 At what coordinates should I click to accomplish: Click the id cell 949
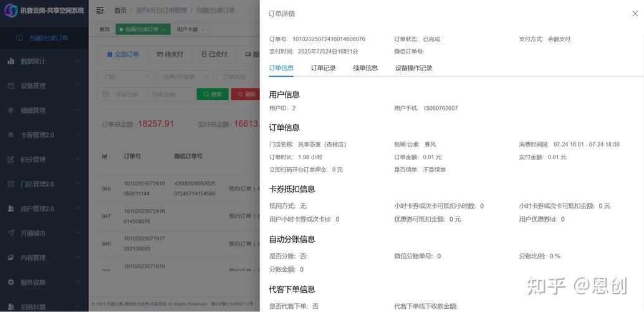[x=107, y=188]
